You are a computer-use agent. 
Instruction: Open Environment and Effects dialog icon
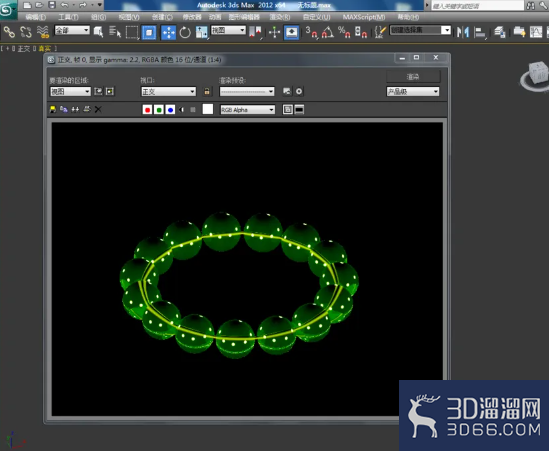[299, 92]
